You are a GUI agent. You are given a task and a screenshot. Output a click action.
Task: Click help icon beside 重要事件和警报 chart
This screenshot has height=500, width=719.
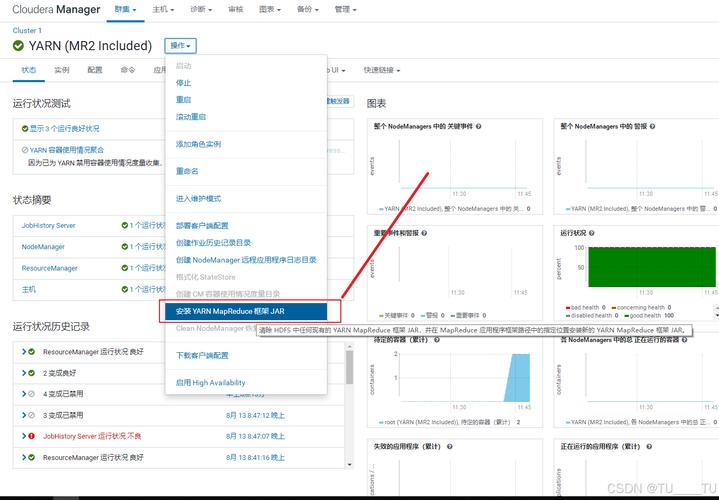pos(424,233)
